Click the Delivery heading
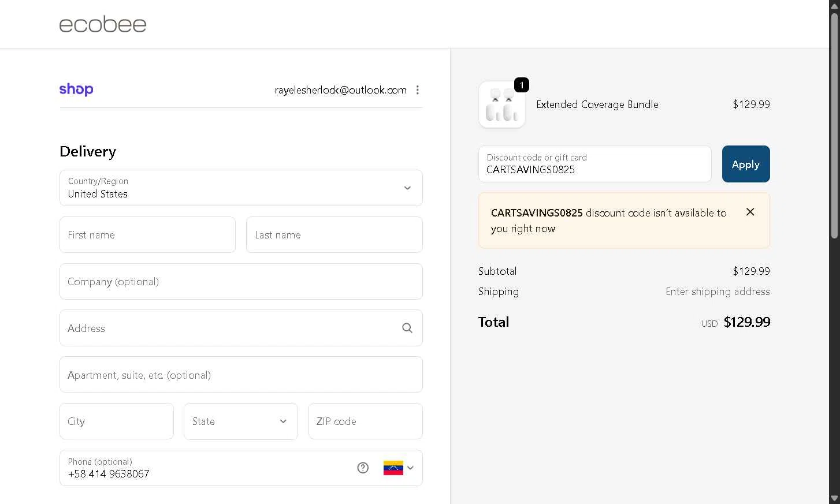 [88, 151]
